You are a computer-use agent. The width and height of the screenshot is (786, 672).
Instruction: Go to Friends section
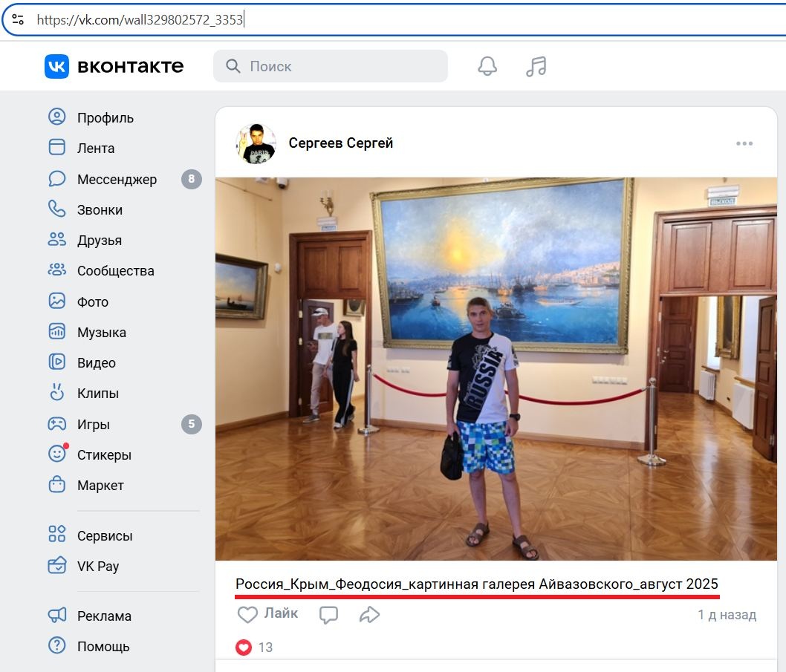coord(99,241)
